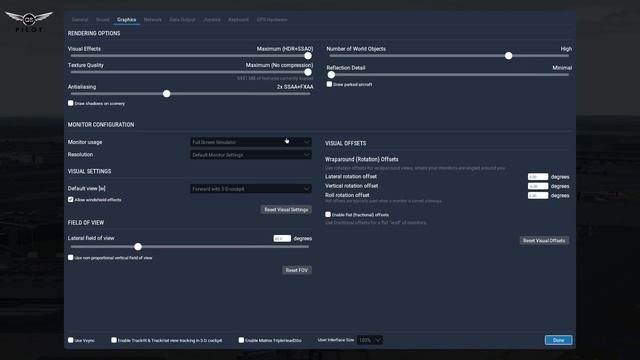Enable Draw shadows on scenery checkbox
Viewport: 640px width, 360px height.
(71, 103)
